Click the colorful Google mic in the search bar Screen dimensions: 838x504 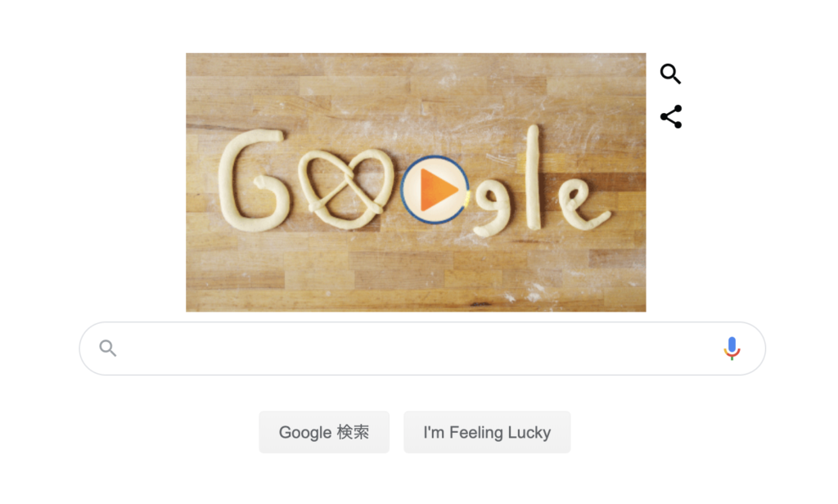732,349
